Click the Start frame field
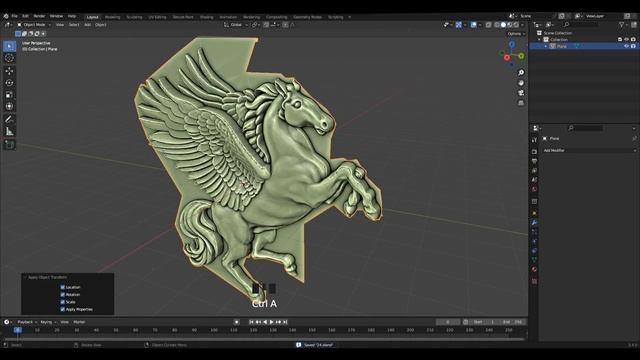Screen dimensions: 640x360 click(484, 322)
